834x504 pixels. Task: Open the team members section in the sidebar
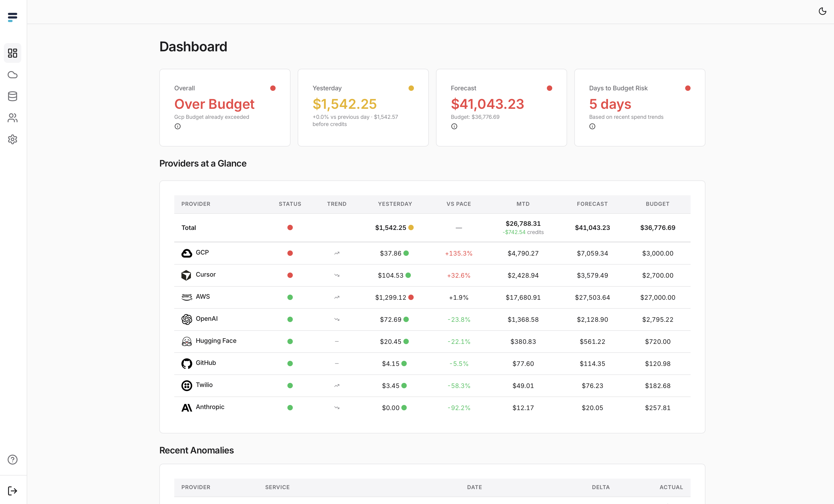click(13, 118)
